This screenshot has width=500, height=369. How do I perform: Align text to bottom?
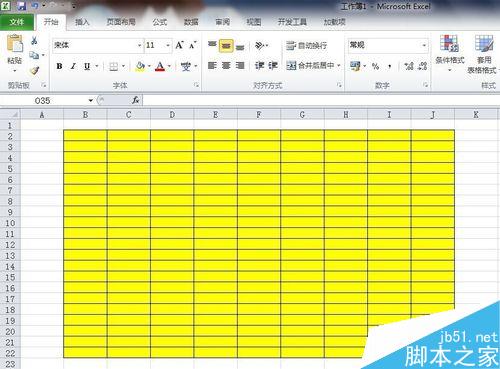click(240, 46)
